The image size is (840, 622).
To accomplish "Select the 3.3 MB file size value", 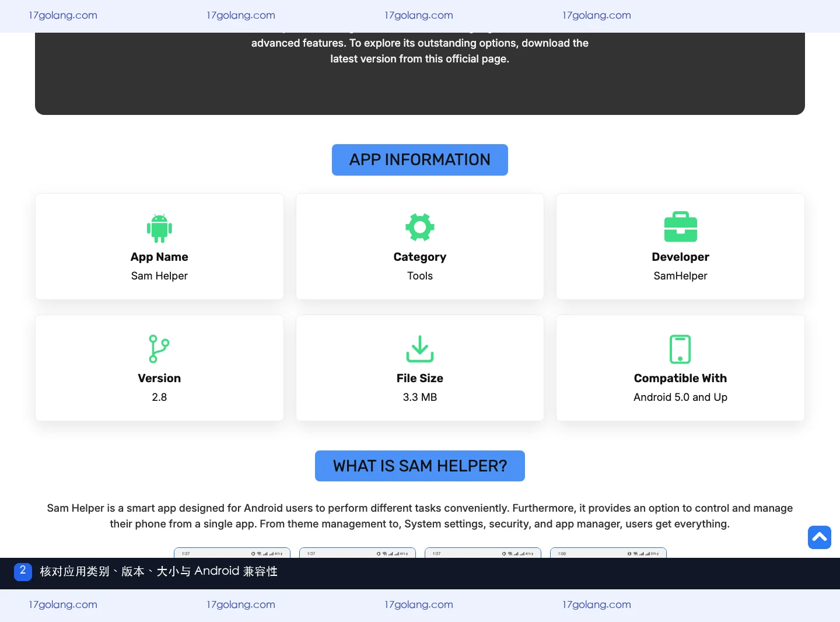I will point(420,397).
